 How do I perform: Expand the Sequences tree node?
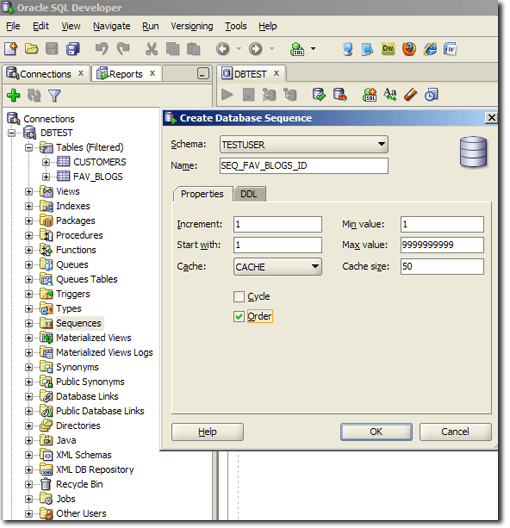29,323
